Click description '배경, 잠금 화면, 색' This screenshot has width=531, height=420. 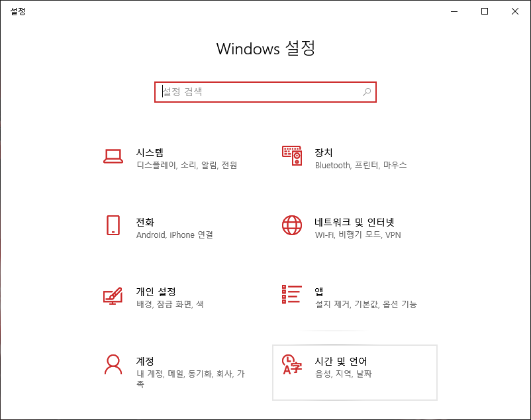[170, 304]
